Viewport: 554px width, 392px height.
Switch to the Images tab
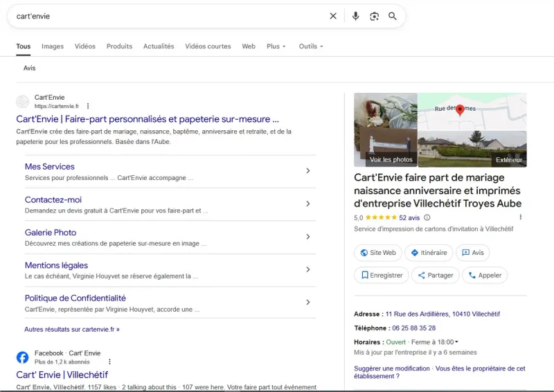(53, 46)
